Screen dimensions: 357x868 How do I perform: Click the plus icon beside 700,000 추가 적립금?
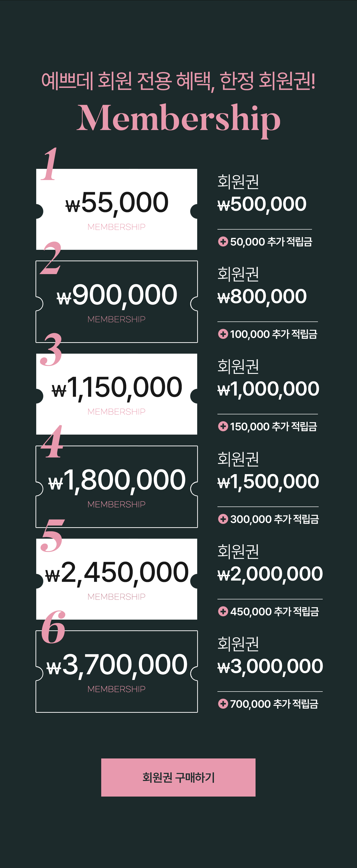tap(223, 703)
